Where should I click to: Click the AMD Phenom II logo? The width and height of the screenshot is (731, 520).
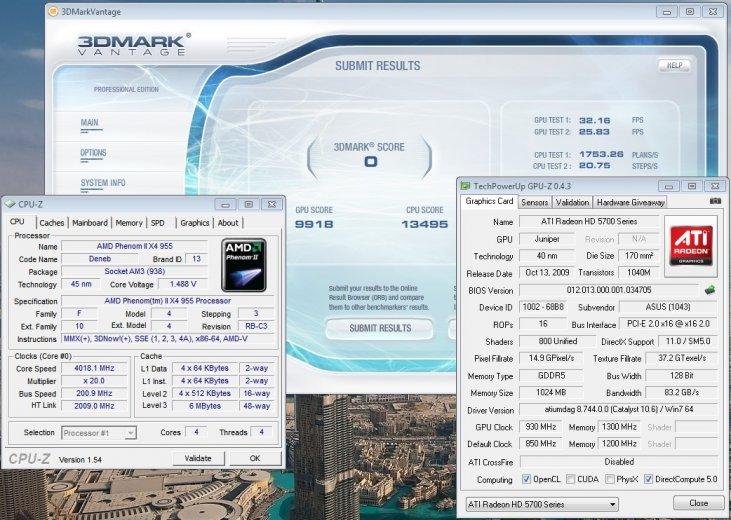pyautogui.click(x=243, y=265)
